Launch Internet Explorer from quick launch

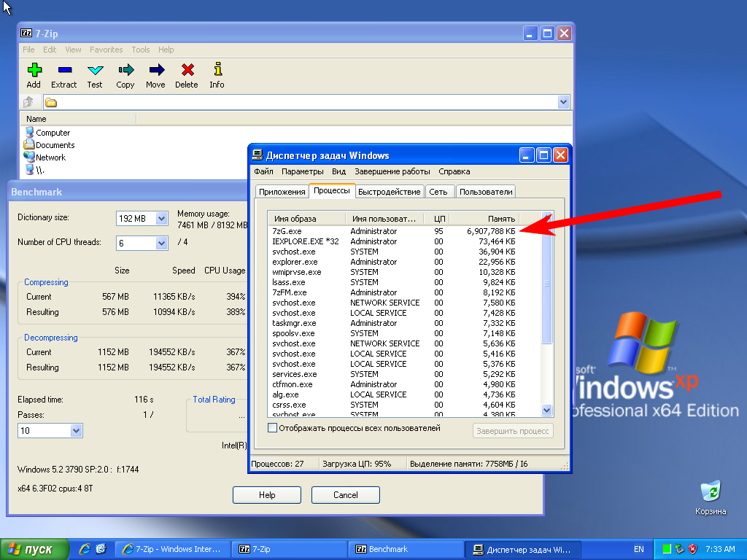(x=85, y=549)
